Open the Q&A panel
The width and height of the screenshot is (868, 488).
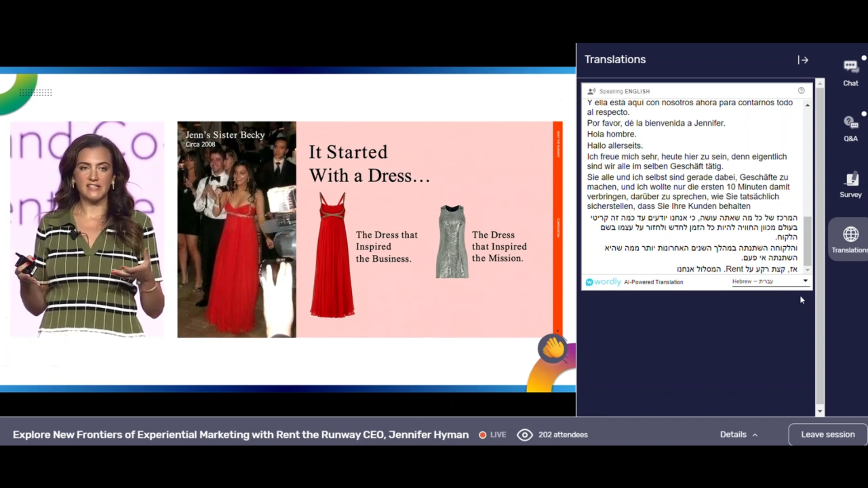[x=850, y=128]
